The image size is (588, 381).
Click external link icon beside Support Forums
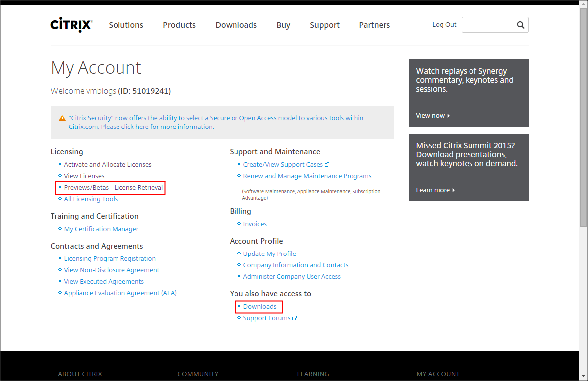pos(295,318)
